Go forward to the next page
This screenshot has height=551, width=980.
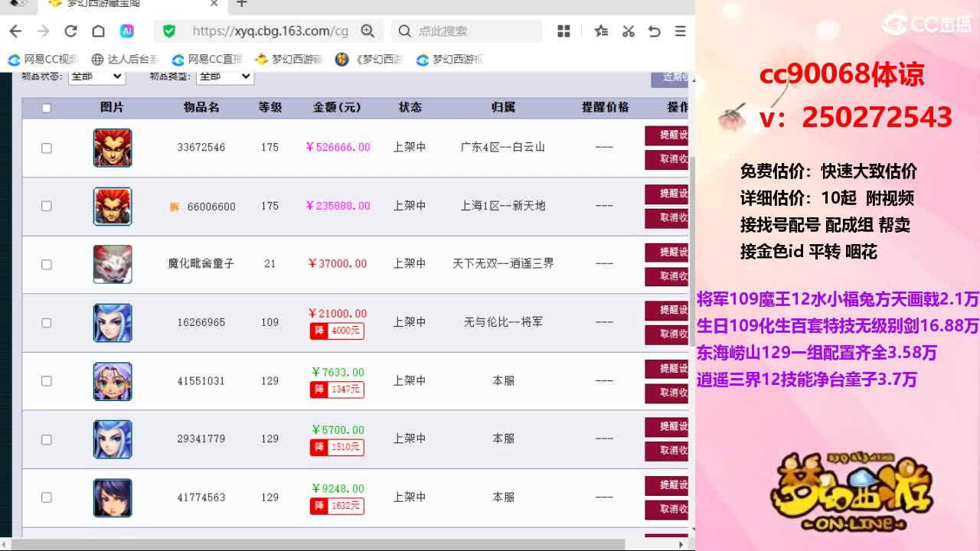(43, 31)
